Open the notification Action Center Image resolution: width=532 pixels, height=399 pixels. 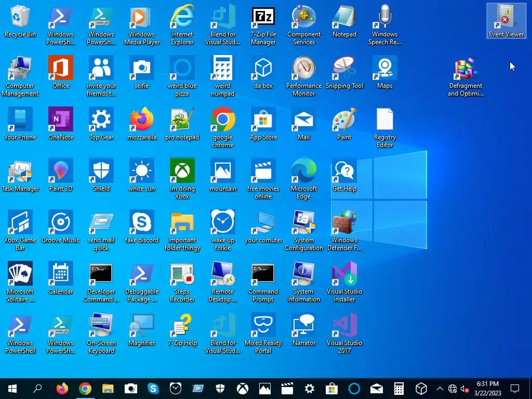(515, 389)
